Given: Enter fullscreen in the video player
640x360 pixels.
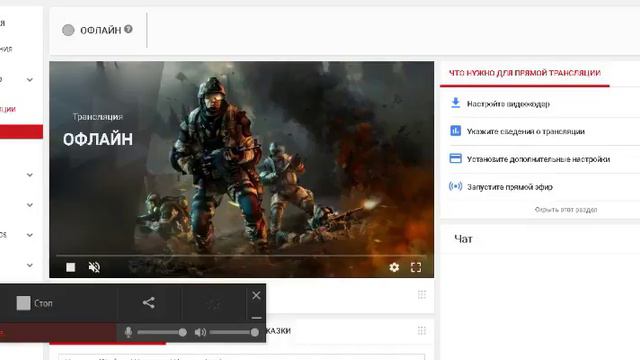Looking at the screenshot, I should click(416, 267).
